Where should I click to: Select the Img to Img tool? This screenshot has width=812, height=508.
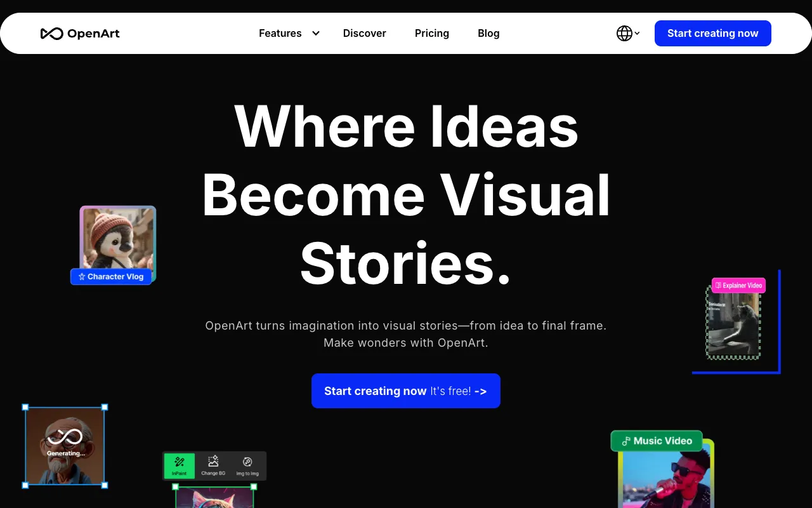(247, 465)
